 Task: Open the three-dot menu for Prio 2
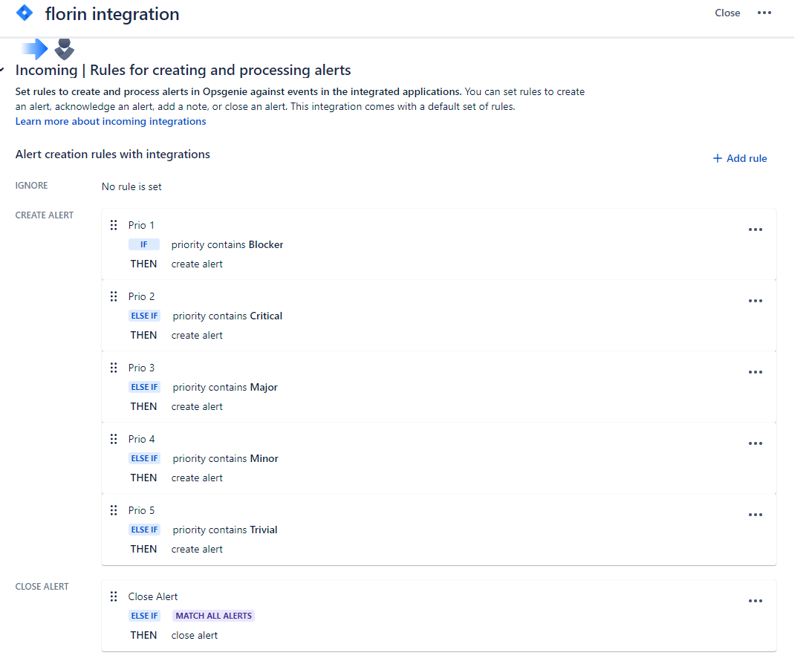click(756, 301)
